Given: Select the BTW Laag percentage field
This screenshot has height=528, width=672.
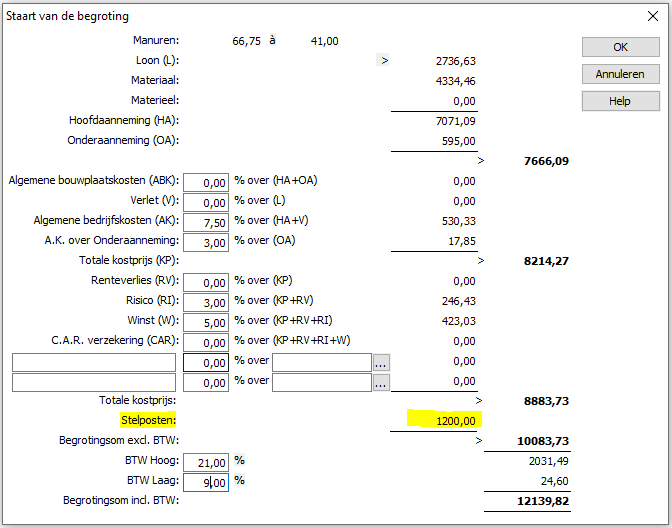Looking at the screenshot, I should click(206, 483).
